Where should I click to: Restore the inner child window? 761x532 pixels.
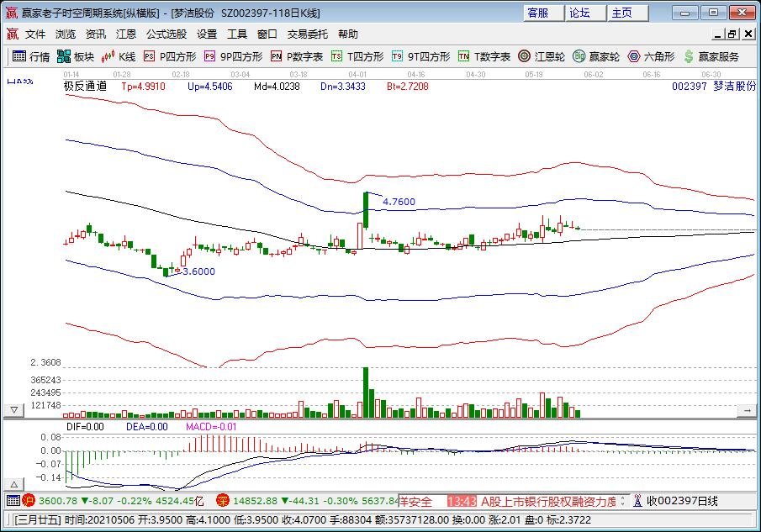(x=732, y=34)
